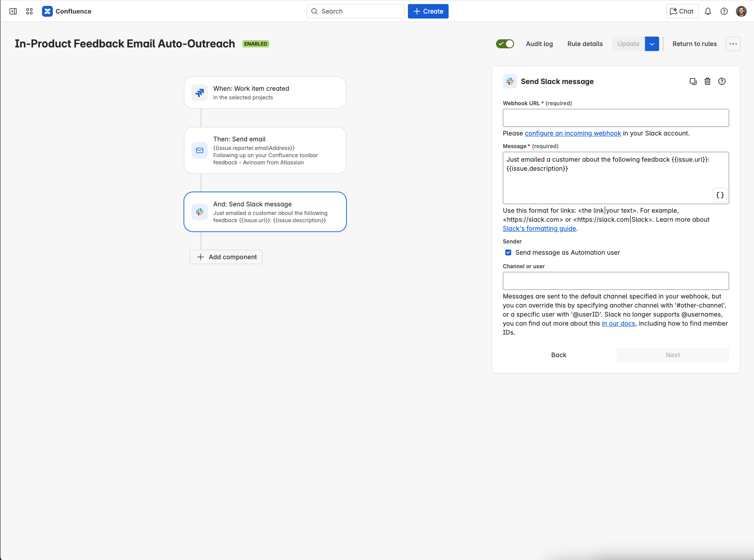754x560 pixels.
Task: Click configure an incoming webhook link
Action: pyautogui.click(x=572, y=133)
